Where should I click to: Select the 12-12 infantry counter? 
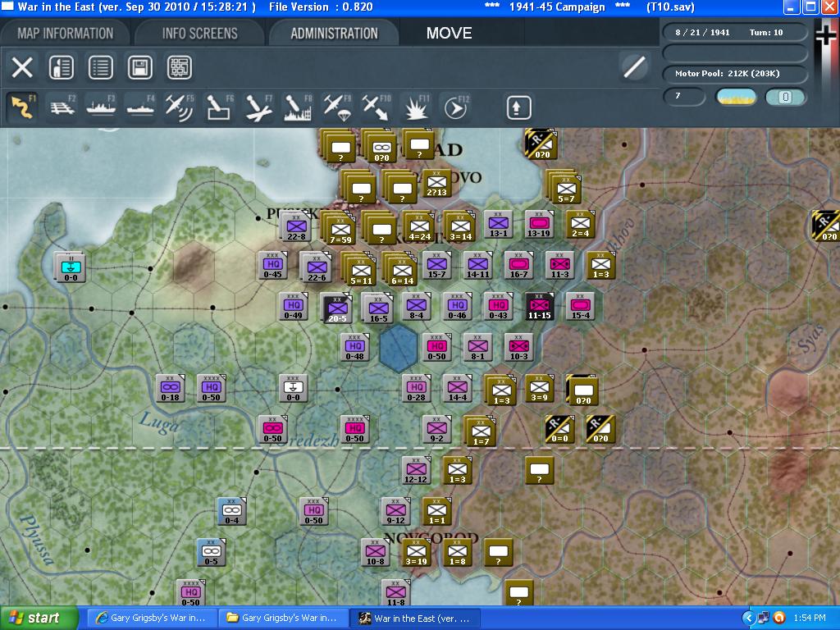[x=416, y=470]
